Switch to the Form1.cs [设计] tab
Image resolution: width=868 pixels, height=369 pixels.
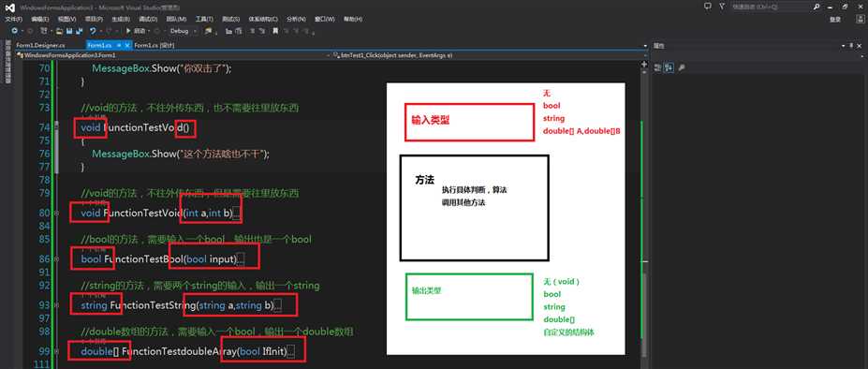point(154,46)
